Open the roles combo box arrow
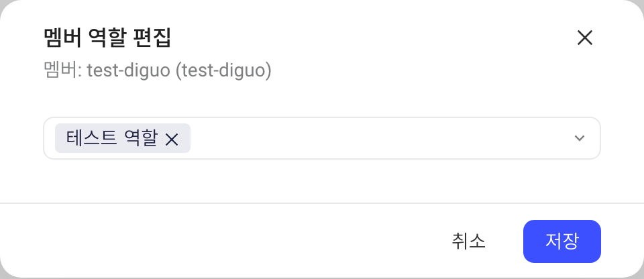Screen dimensions: 644x279 pos(579,138)
